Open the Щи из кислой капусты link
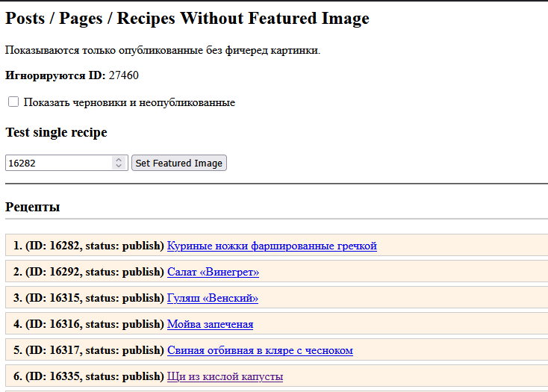Image resolution: width=548 pixels, height=392 pixels. 225,376
